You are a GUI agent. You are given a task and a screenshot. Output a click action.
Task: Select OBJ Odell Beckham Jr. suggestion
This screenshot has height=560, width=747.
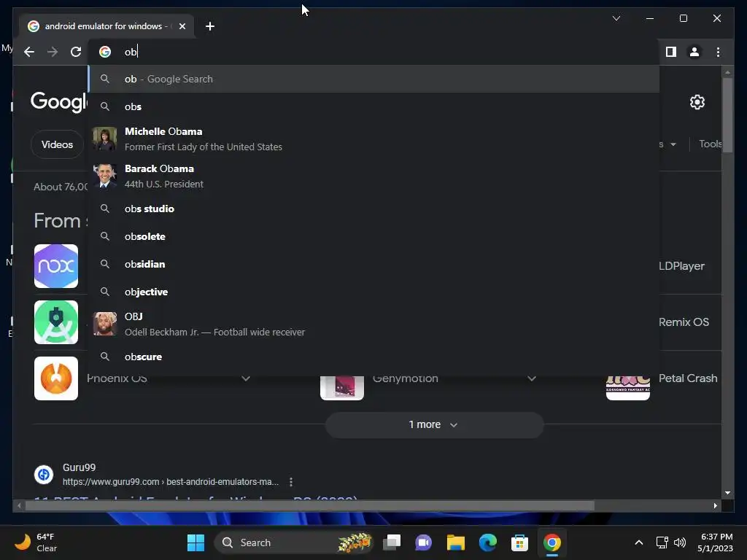click(x=374, y=324)
